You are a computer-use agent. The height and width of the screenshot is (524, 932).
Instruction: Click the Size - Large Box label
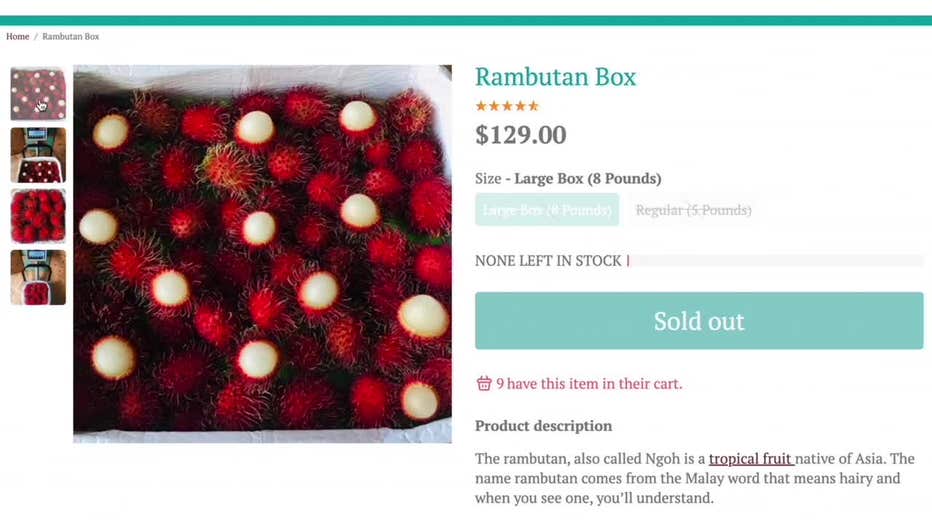[x=568, y=178]
